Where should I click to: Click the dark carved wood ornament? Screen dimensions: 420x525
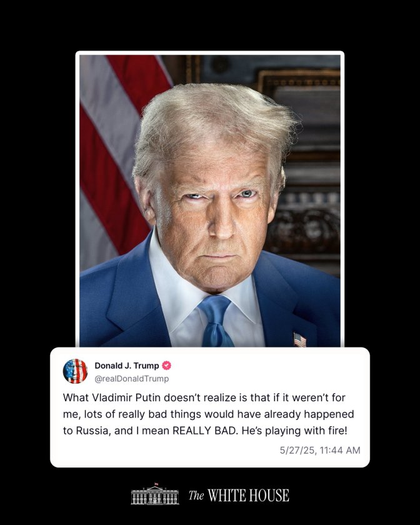click(303, 231)
